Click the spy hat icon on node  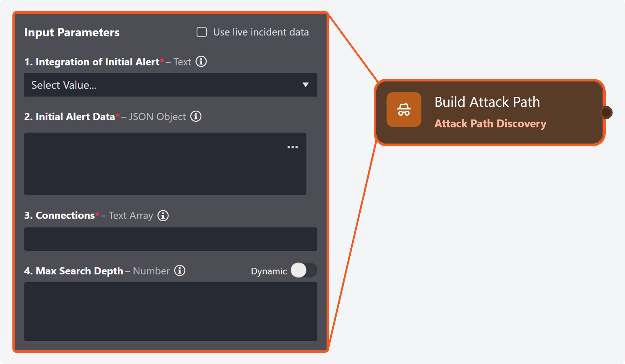[x=404, y=109]
